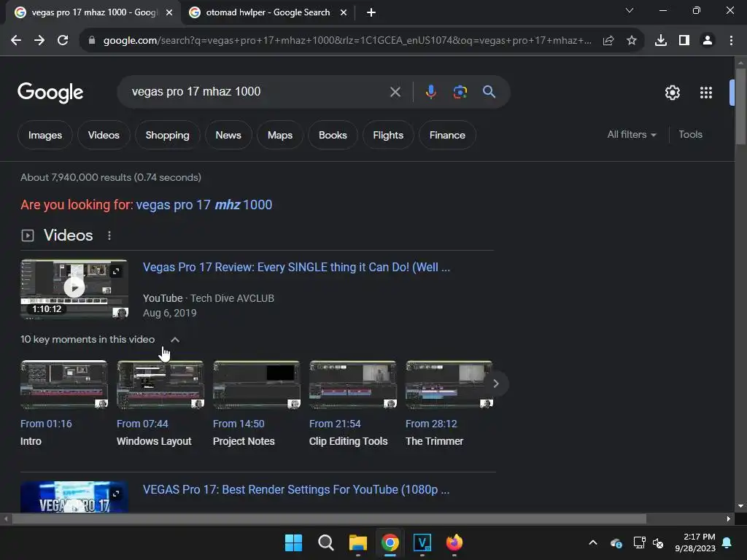Open File Explorer from taskbar
747x560 pixels.
357,542
